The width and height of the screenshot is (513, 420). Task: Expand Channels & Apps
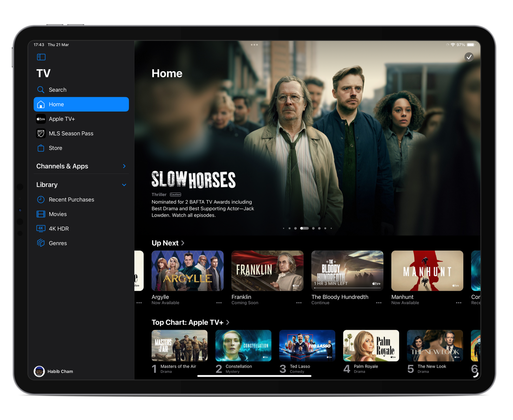124,166
